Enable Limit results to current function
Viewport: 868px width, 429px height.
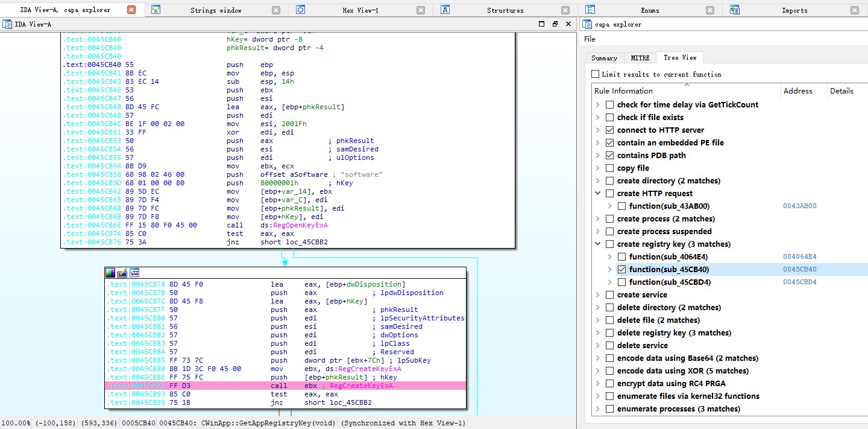pyautogui.click(x=596, y=74)
